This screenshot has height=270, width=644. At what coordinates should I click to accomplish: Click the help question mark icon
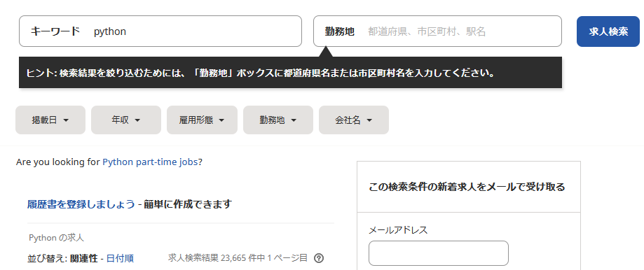tap(319, 258)
